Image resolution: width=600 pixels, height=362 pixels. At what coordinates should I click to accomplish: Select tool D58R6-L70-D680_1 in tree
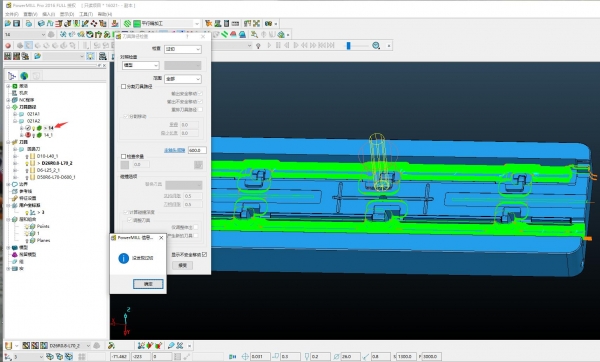coord(56,177)
